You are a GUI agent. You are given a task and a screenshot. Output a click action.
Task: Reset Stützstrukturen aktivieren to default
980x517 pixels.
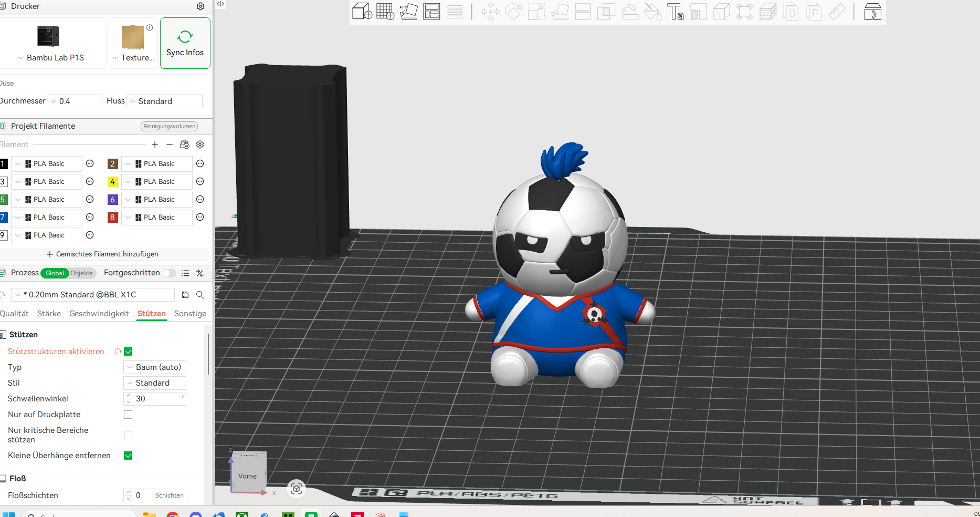[118, 351]
